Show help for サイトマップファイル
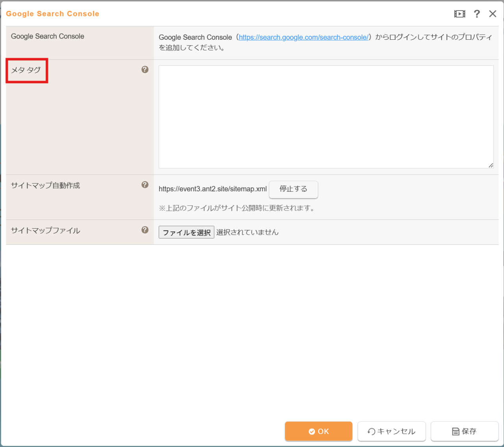 (x=145, y=230)
